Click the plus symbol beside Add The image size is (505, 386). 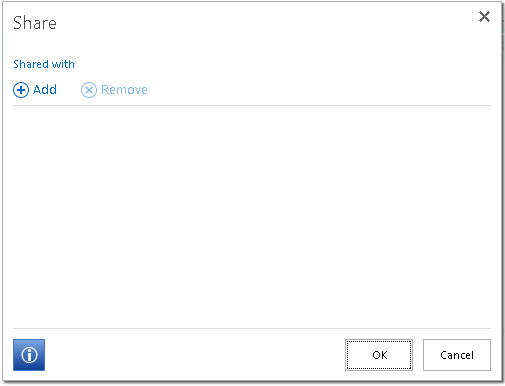(x=21, y=90)
